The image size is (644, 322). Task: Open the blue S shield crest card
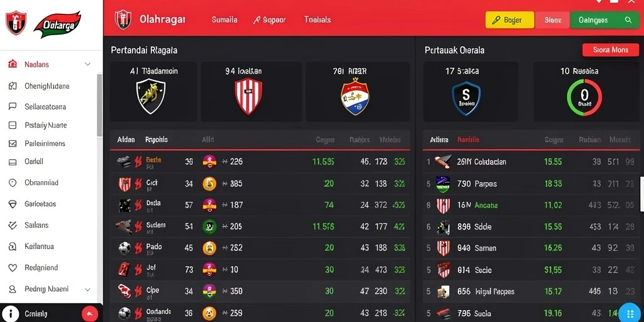click(470, 92)
